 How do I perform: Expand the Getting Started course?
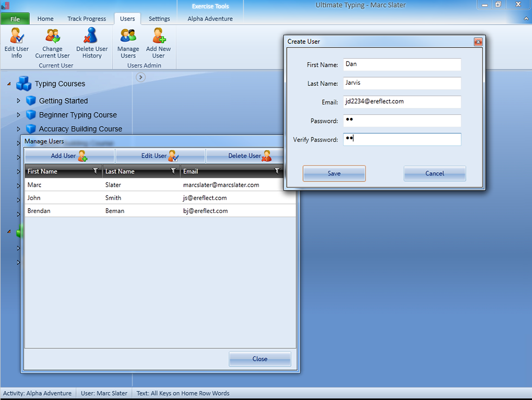point(18,101)
